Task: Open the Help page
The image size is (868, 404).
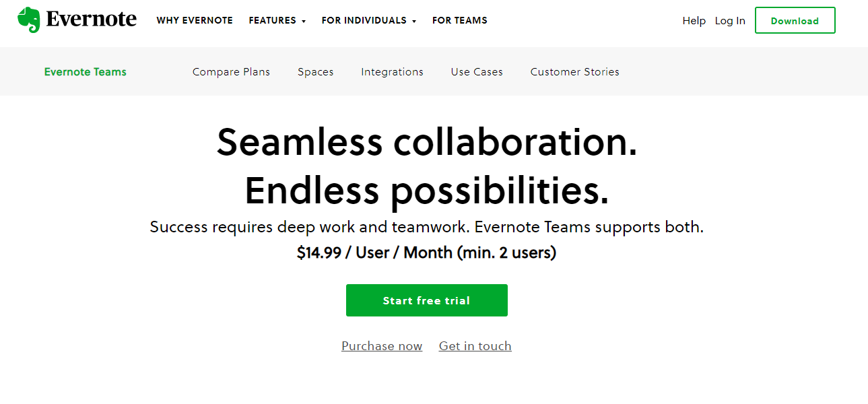Action: pos(694,20)
